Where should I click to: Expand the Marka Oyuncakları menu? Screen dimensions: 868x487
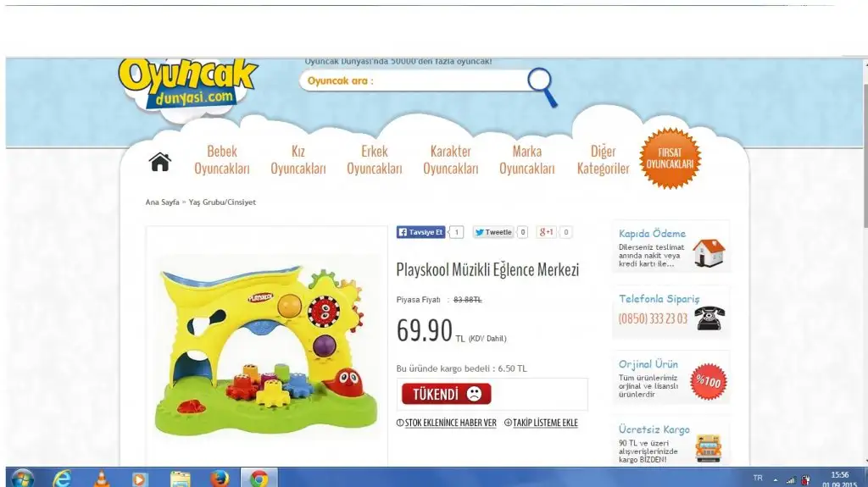click(527, 160)
